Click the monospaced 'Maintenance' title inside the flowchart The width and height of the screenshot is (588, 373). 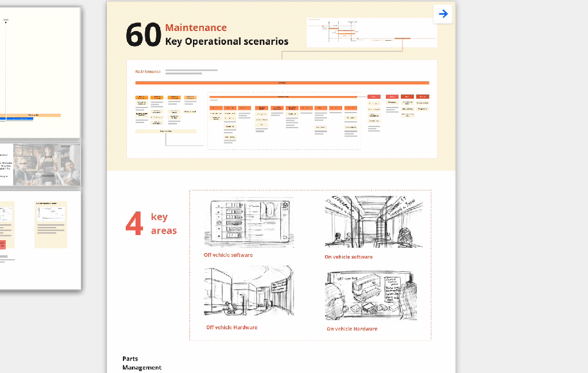coord(148,72)
